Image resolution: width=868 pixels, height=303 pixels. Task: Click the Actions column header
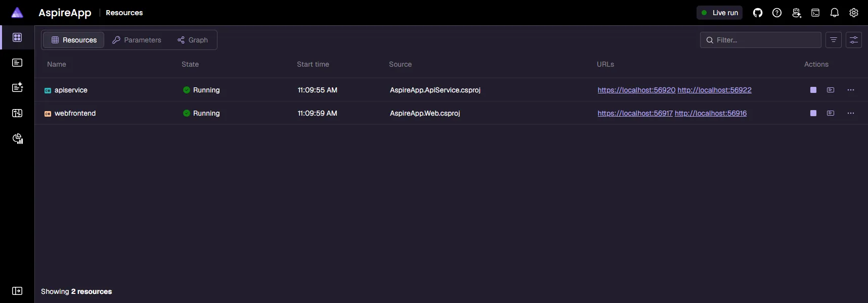click(816, 64)
